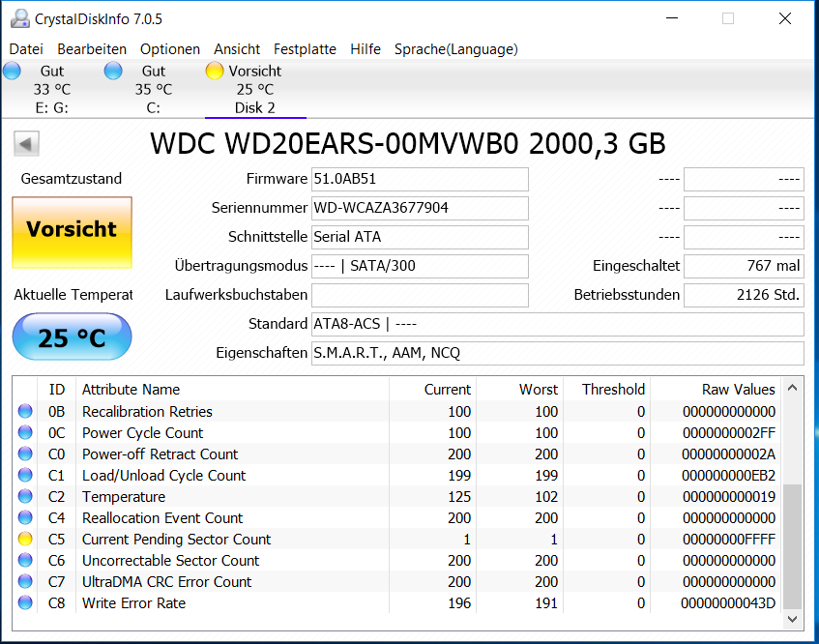819x644 pixels.
Task: Select the Uncorrectable Sector Count row name
Action: 171,561
